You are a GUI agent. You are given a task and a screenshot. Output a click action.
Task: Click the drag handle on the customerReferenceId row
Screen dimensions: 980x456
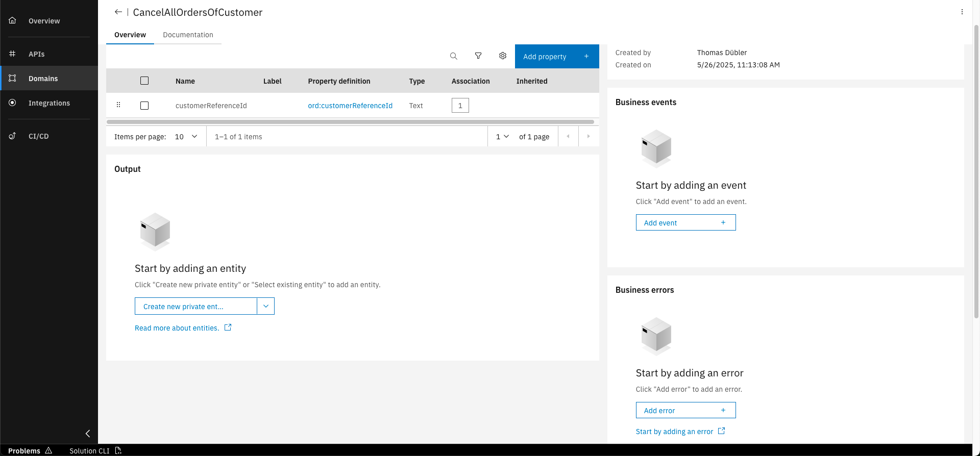point(118,105)
